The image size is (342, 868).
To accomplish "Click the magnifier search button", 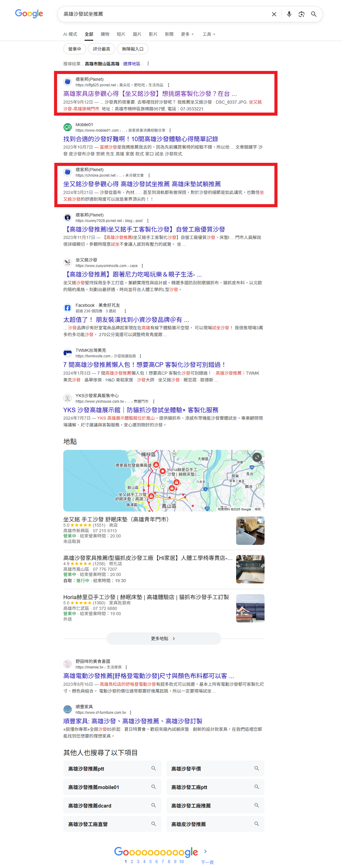I will tap(314, 14).
